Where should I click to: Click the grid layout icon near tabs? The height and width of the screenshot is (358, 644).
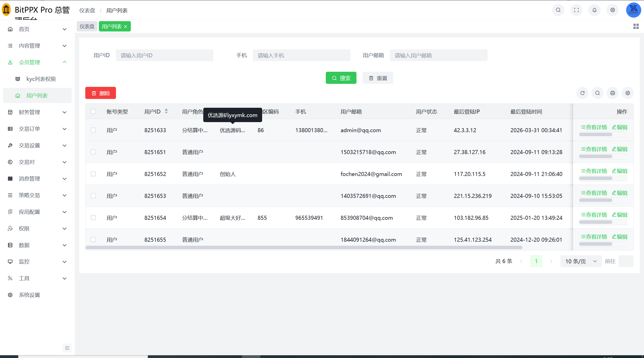[x=636, y=26]
